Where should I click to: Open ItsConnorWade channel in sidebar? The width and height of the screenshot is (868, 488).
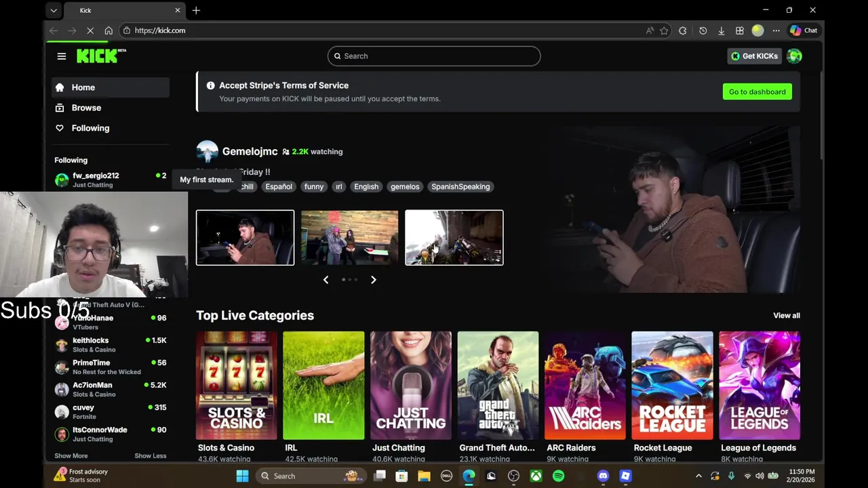[x=111, y=434]
